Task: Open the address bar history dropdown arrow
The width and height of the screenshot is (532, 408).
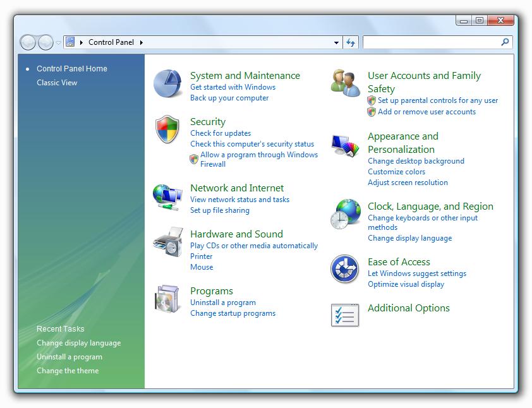Action: pos(336,43)
